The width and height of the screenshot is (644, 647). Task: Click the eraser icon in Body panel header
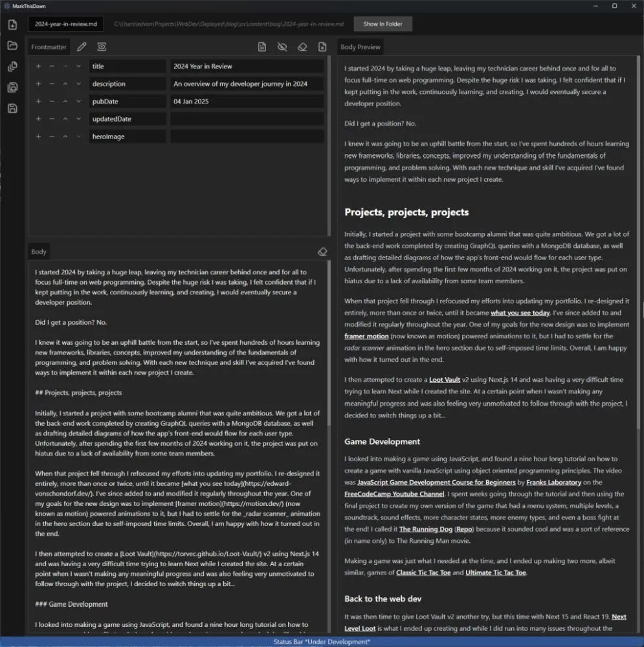click(x=322, y=252)
